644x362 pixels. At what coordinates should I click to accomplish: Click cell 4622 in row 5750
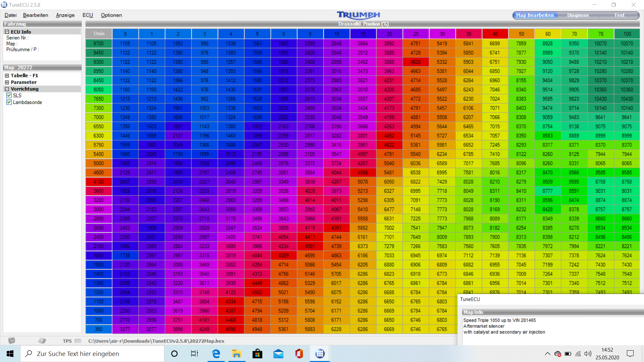tap(389, 145)
